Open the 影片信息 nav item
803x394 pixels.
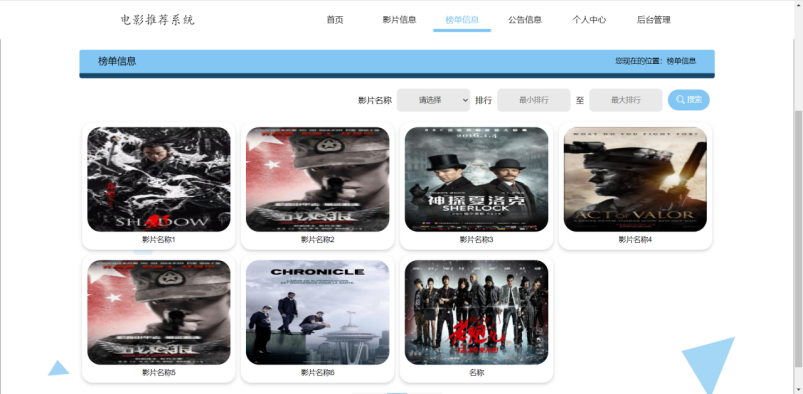399,20
